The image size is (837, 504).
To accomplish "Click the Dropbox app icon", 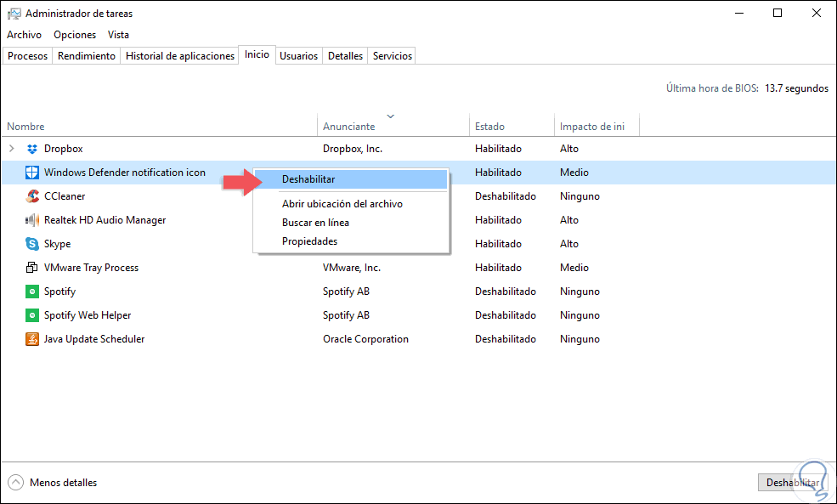I will tap(32, 149).
